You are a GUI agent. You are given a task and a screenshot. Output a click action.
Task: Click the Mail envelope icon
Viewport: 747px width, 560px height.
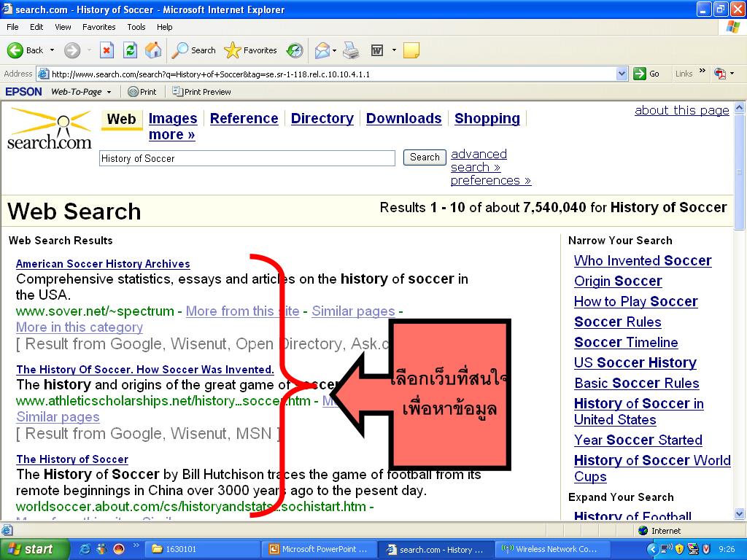pos(322,50)
